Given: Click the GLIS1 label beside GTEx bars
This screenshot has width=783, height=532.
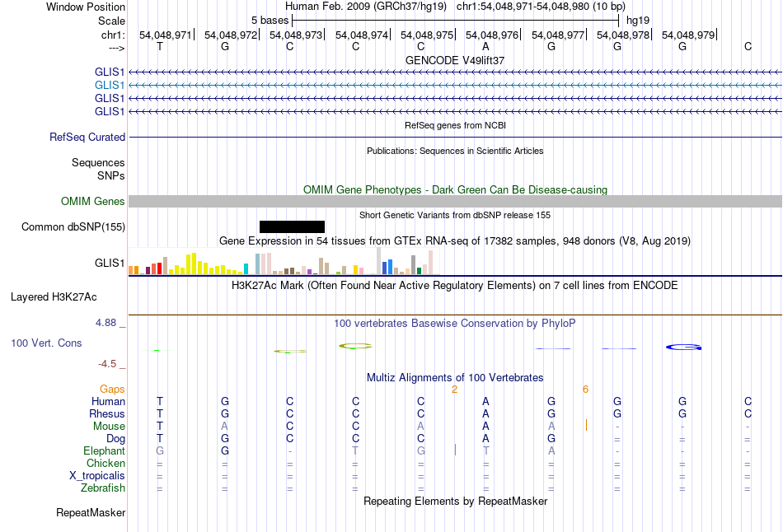Looking at the screenshot, I should (110, 263).
